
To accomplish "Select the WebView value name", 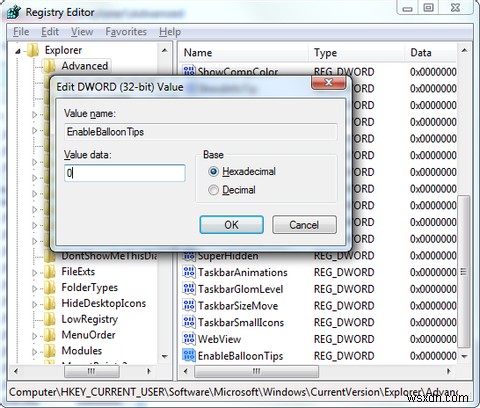I will tap(219, 339).
